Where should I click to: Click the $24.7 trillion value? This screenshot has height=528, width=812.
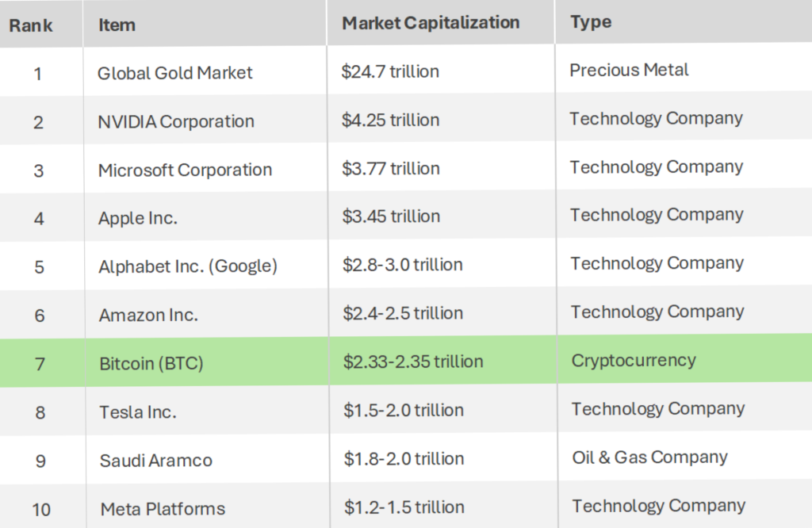tap(390, 71)
